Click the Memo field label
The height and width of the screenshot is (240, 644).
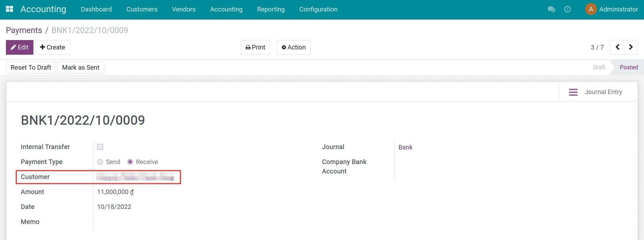click(x=30, y=222)
